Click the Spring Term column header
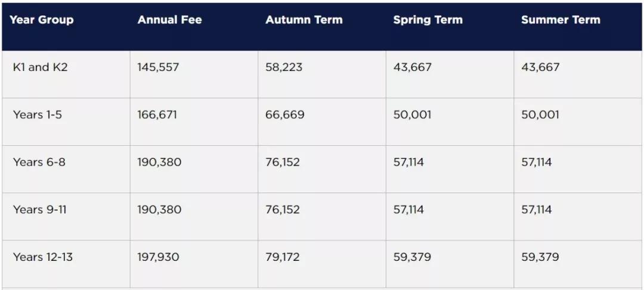Image resolution: width=644 pixels, height=290 pixels. coord(428,20)
